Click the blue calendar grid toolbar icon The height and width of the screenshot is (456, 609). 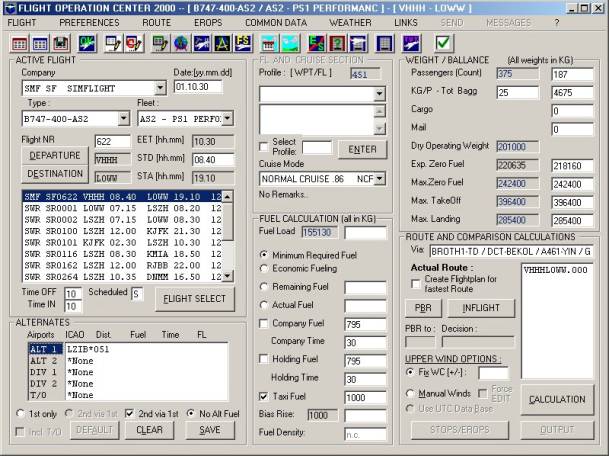coord(40,44)
